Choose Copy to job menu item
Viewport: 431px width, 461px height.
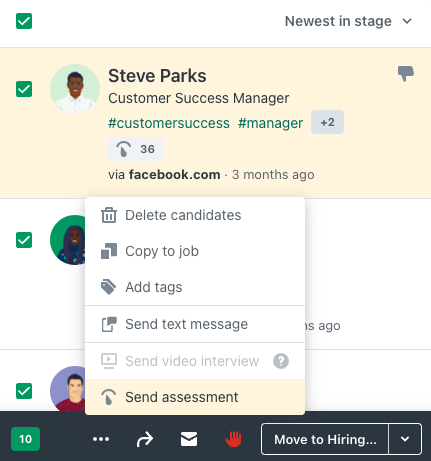point(195,251)
